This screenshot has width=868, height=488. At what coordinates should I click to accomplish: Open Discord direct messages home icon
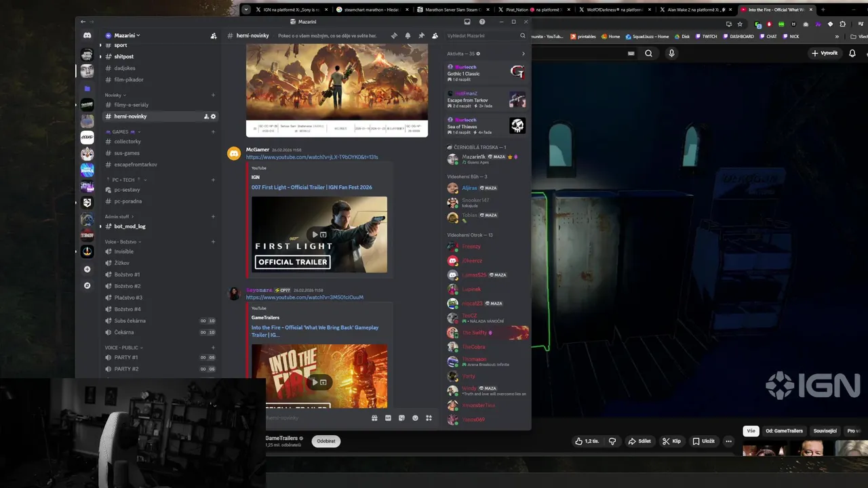(87, 35)
